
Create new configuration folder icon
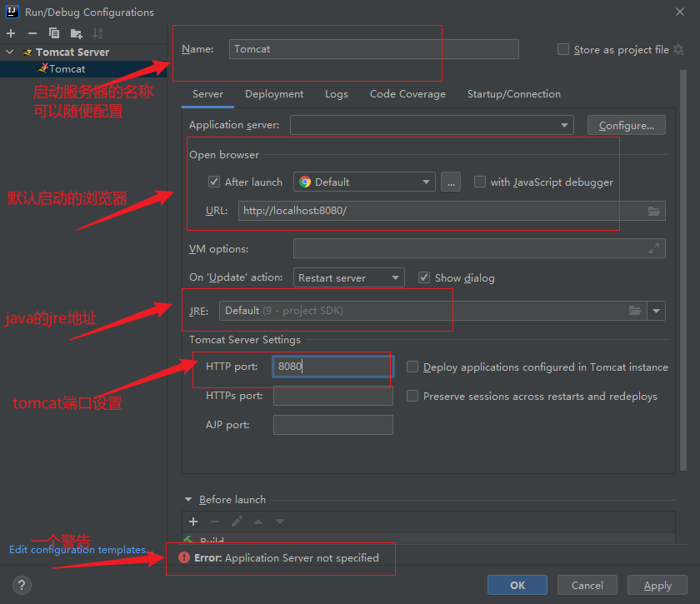click(x=77, y=33)
